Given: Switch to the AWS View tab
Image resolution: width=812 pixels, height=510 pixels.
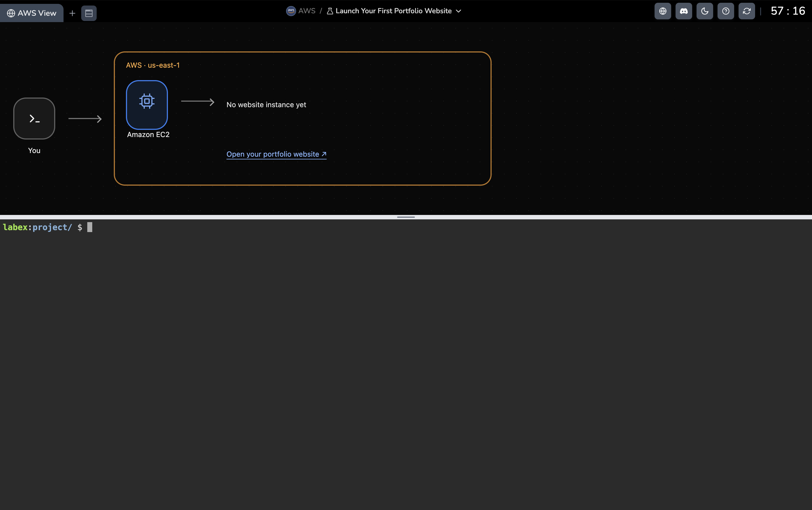Looking at the screenshot, I should (x=32, y=13).
